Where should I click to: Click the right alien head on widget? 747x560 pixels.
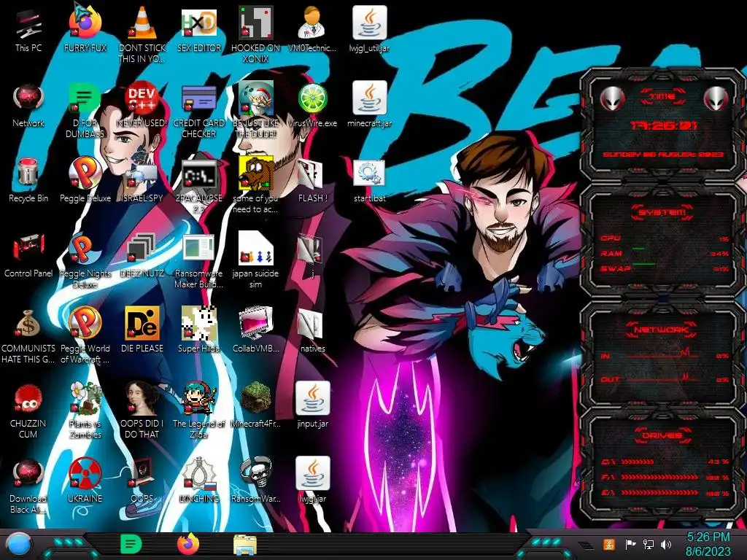click(716, 98)
